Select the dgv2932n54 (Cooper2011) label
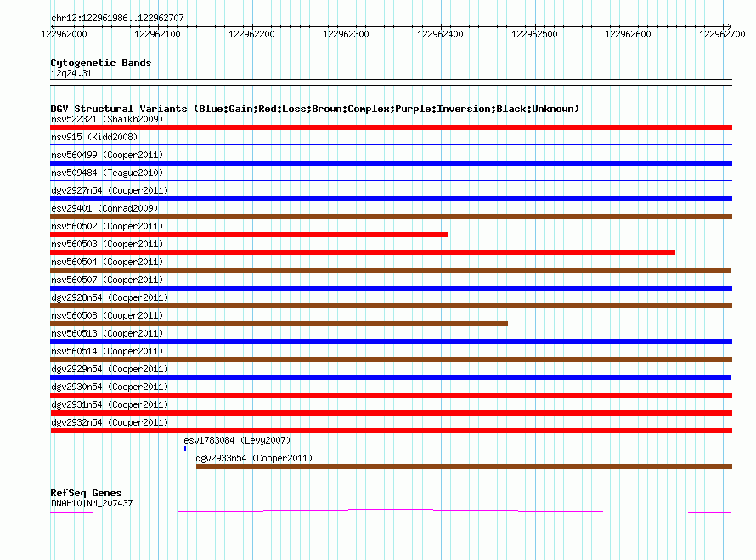The width and height of the screenshot is (756, 560). (x=110, y=422)
